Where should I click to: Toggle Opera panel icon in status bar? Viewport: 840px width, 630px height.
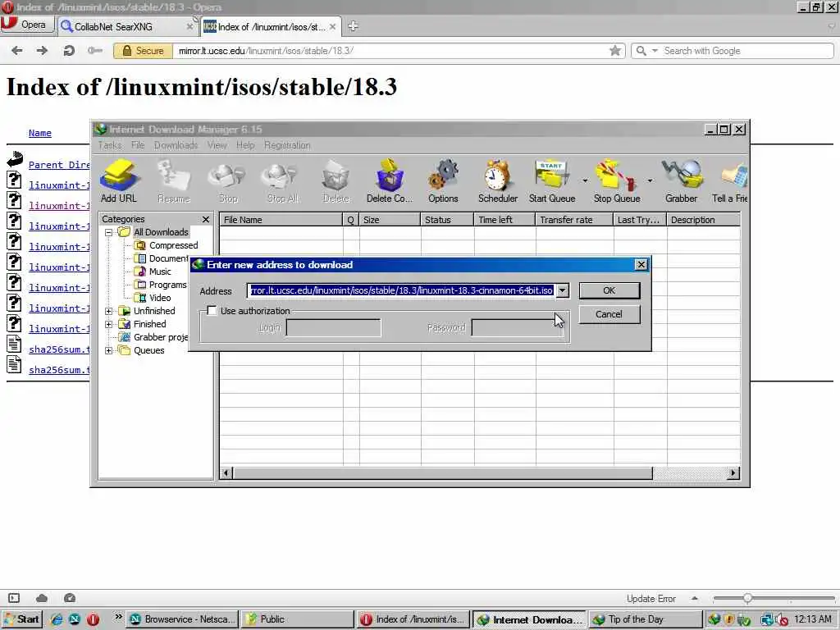tap(14, 598)
